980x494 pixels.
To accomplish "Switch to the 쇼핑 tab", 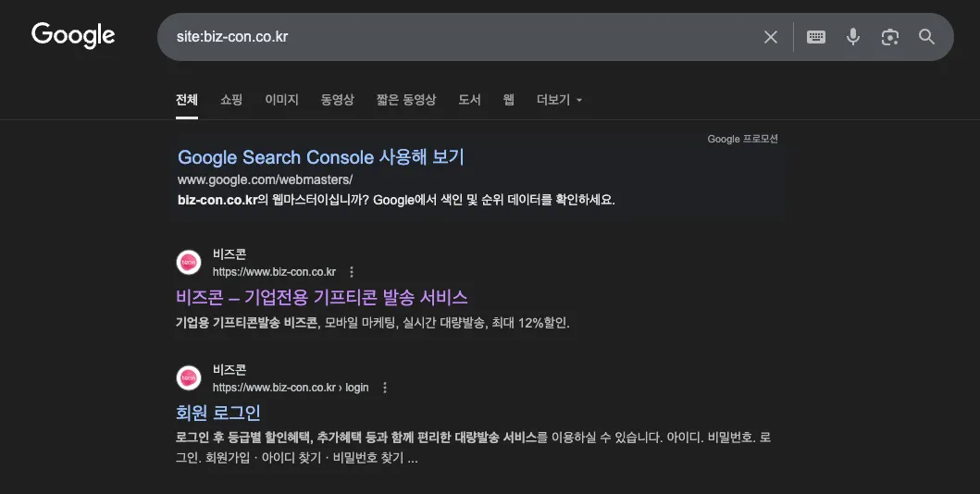I will click(x=231, y=100).
